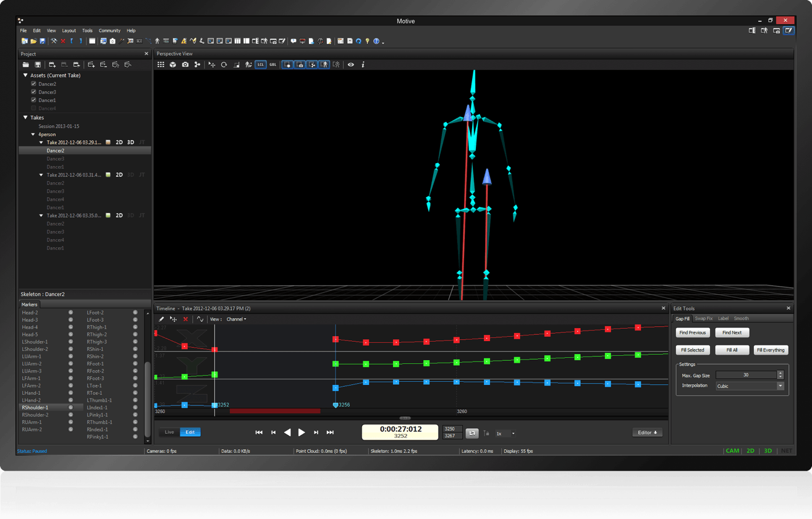Switch to the Swap Fix tab
Image resolution: width=812 pixels, height=519 pixels.
[703, 319]
